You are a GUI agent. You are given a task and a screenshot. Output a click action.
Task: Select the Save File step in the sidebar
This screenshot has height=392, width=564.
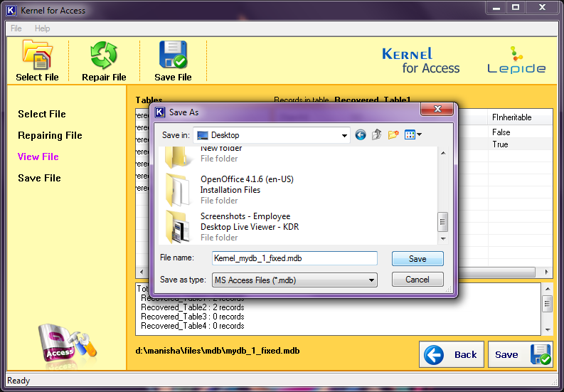pos(40,178)
